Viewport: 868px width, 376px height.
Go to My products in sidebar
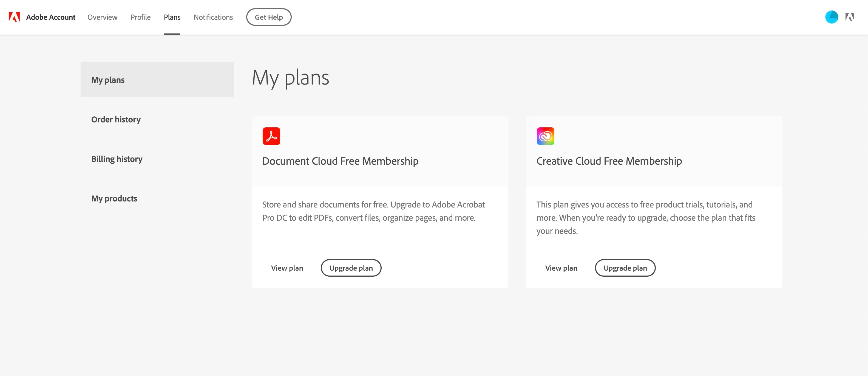[x=114, y=198]
